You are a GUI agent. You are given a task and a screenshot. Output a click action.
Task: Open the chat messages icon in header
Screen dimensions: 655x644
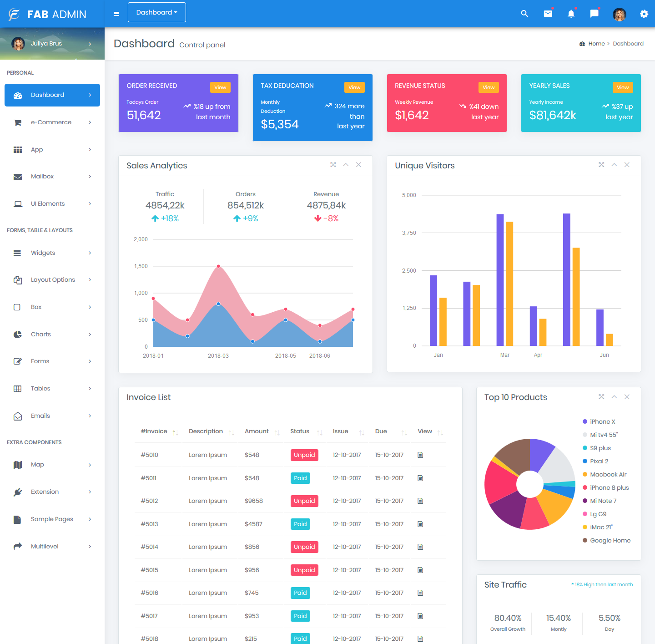pyautogui.click(x=594, y=14)
